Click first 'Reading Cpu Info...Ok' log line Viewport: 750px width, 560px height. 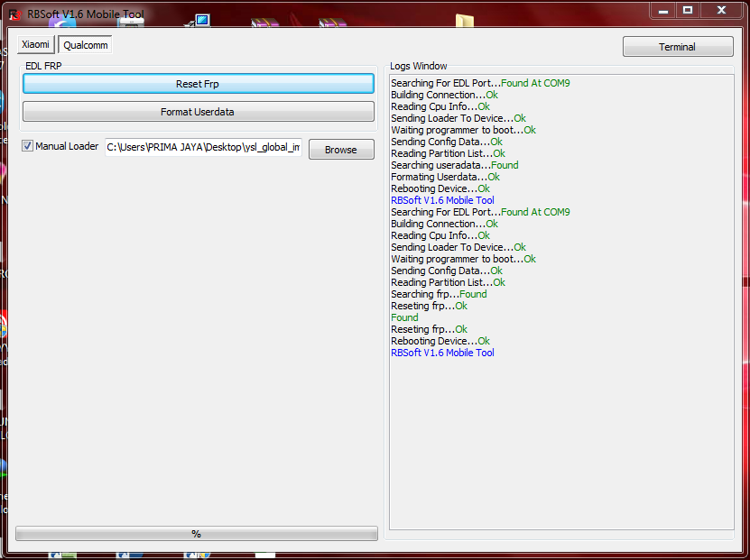(x=440, y=106)
